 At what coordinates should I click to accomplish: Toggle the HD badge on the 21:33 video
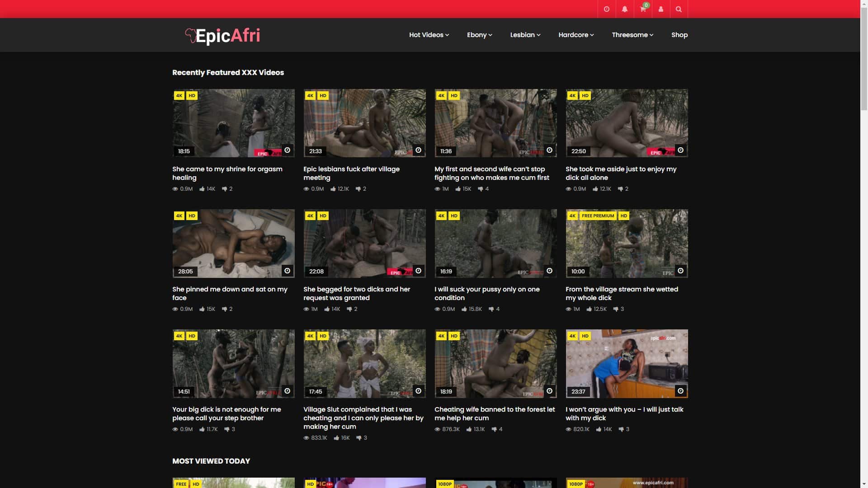pos(323,95)
